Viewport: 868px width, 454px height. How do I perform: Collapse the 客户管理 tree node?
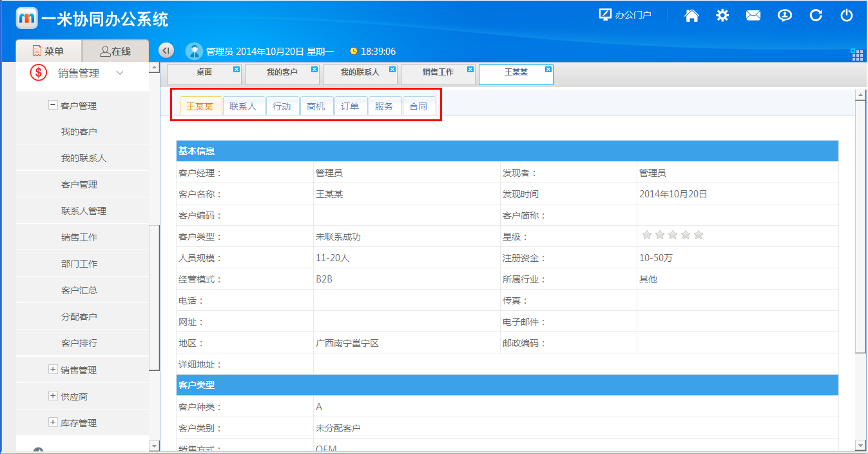click(53, 105)
